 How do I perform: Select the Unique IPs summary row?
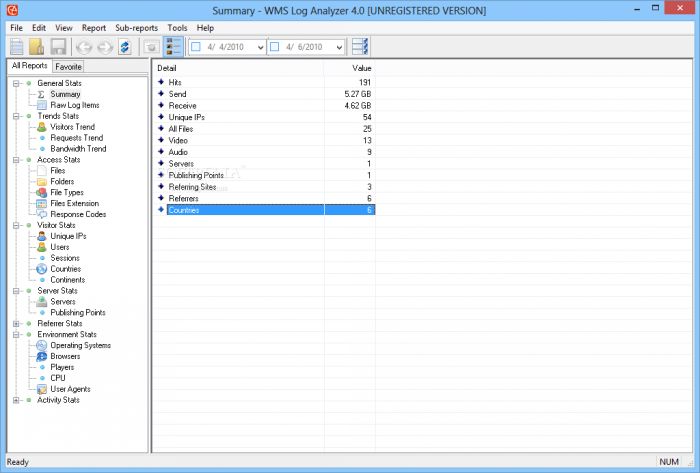(265, 117)
